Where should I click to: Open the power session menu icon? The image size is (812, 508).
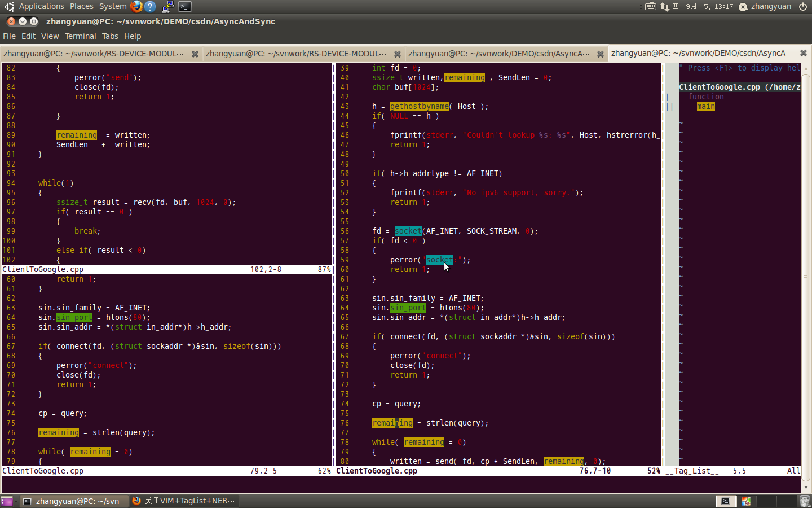click(803, 7)
